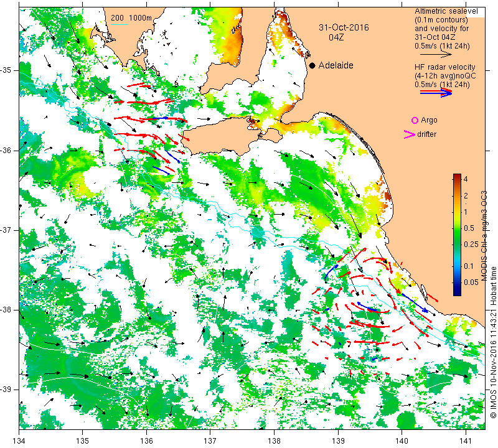Click the black altimetric velocity legend arrow
The height and width of the screenshot is (448, 498).
coord(436,55)
